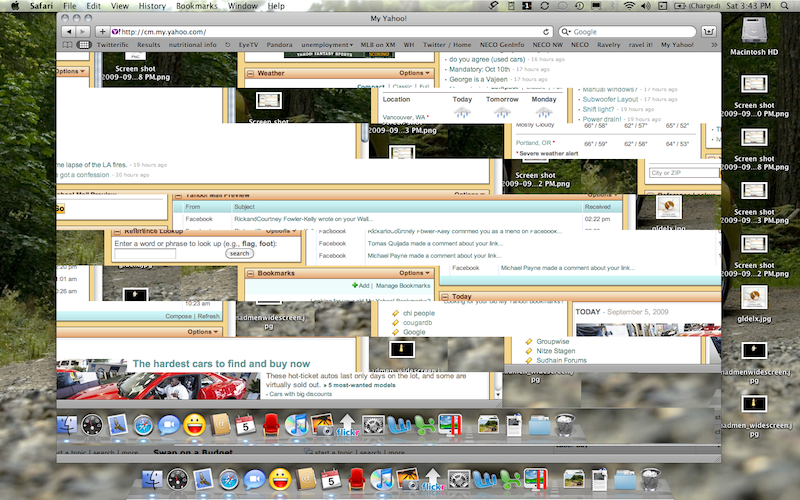The image size is (800, 500).
Task: Open Top Sites grid icon
Action: pyautogui.click(x=83, y=45)
